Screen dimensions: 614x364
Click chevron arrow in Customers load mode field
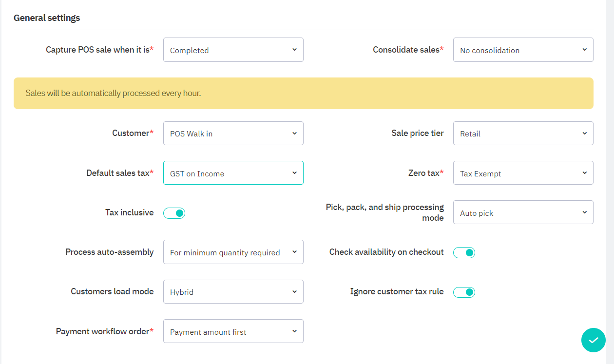pyautogui.click(x=294, y=291)
